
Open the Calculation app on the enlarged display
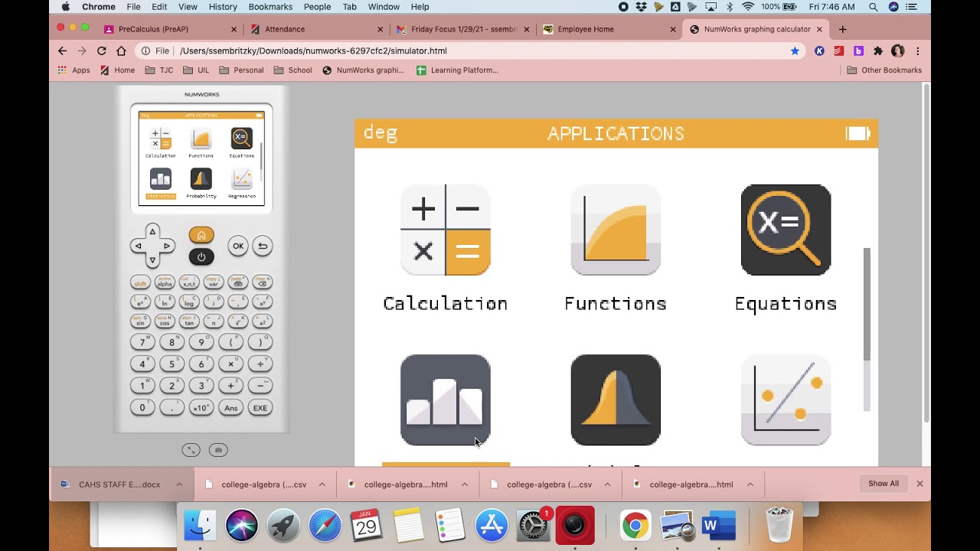tap(446, 230)
